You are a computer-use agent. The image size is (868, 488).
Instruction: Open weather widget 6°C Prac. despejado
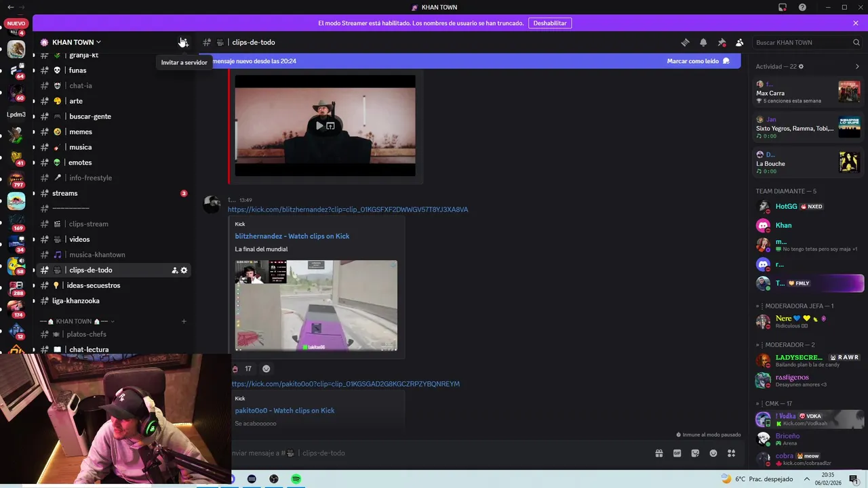tap(757, 479)
